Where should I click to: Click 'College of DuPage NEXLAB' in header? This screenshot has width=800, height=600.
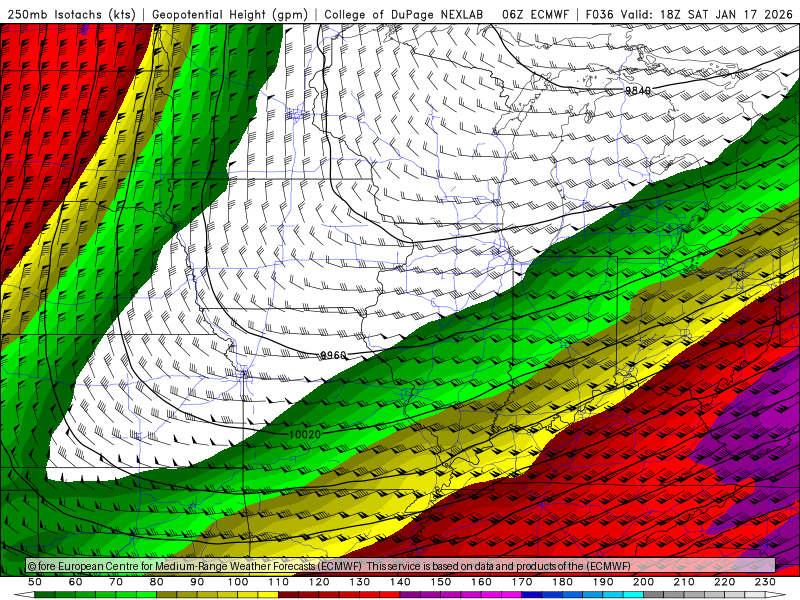pyautogui.click(x=404, y=14)
